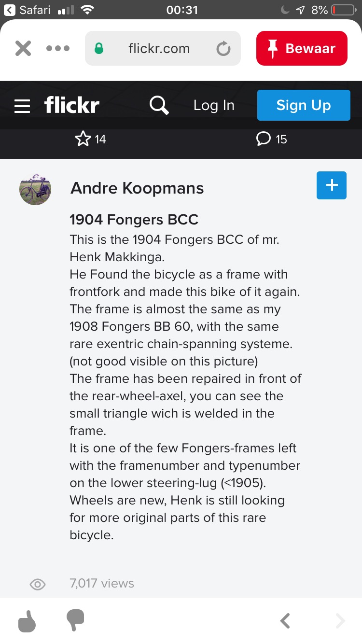Tap the star favorites icon
This screenshot has width=362, height=644.
tap(83, 140)
